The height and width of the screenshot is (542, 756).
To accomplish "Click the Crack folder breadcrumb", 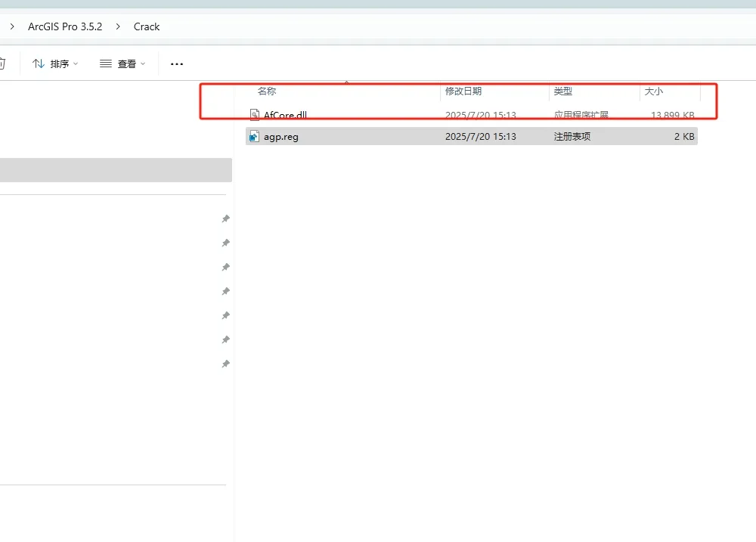I will click(147, 26).
